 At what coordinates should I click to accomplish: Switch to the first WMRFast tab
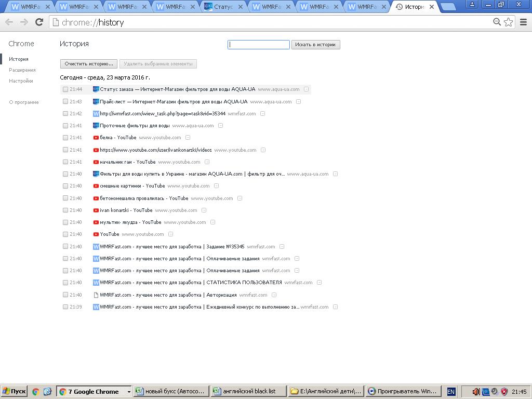31,6
